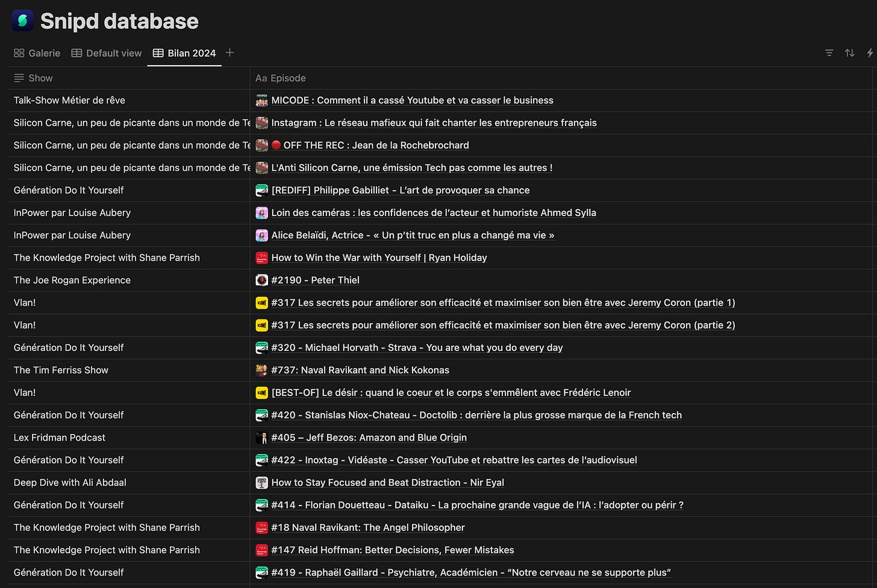The width and height of the screenshot is (877, 588).
Task: Open episode MICODE : Comment il a cassé Youtube
Action: tap(413, 101)
